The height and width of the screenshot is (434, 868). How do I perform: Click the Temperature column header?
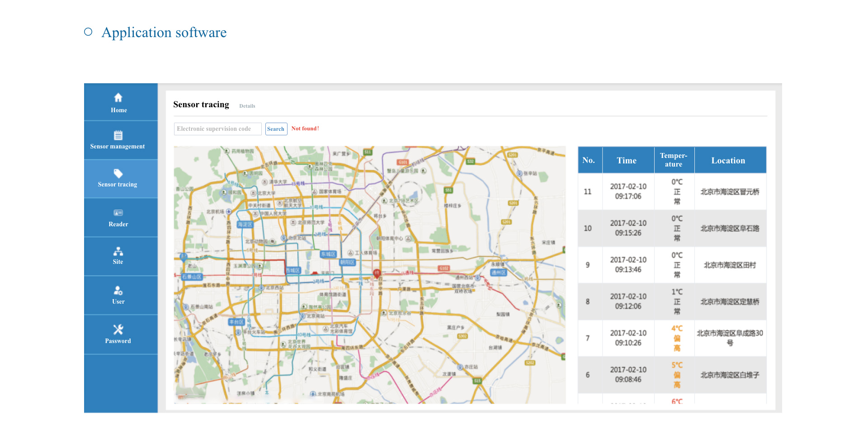click(x=673, y=160)
